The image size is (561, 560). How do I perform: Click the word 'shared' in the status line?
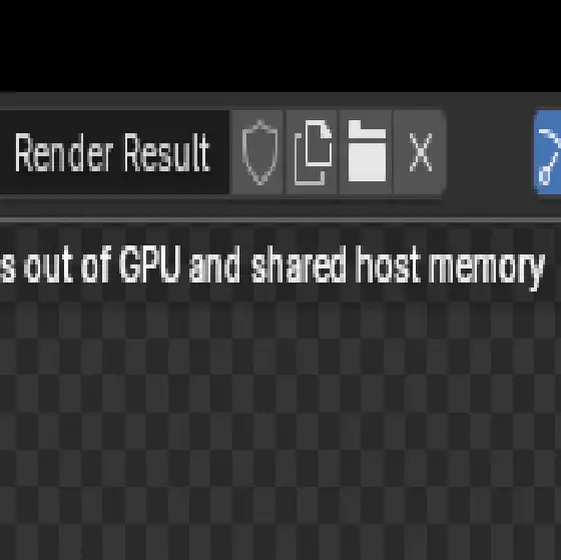pyautogui.click(x=299, y=264)
